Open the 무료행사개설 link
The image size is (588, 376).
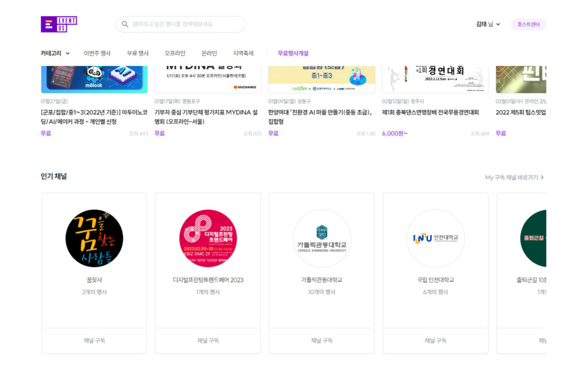293,53
